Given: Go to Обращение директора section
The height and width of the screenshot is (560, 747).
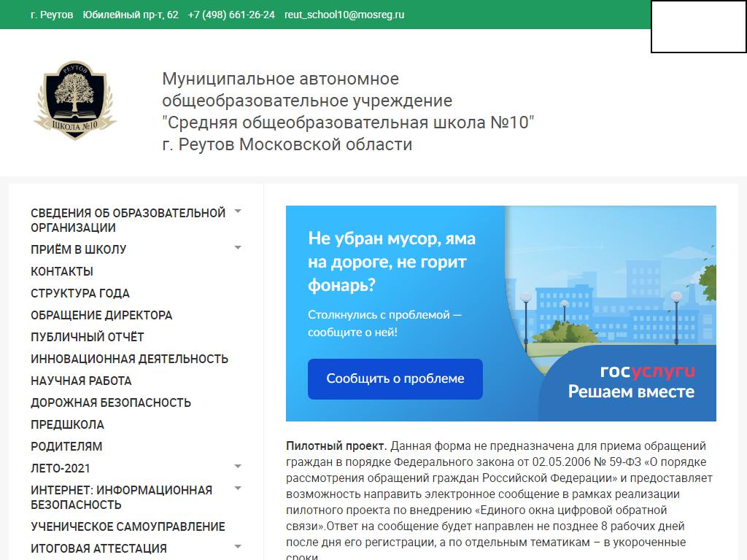Looking at the screenshot, I should coord(101,315).
